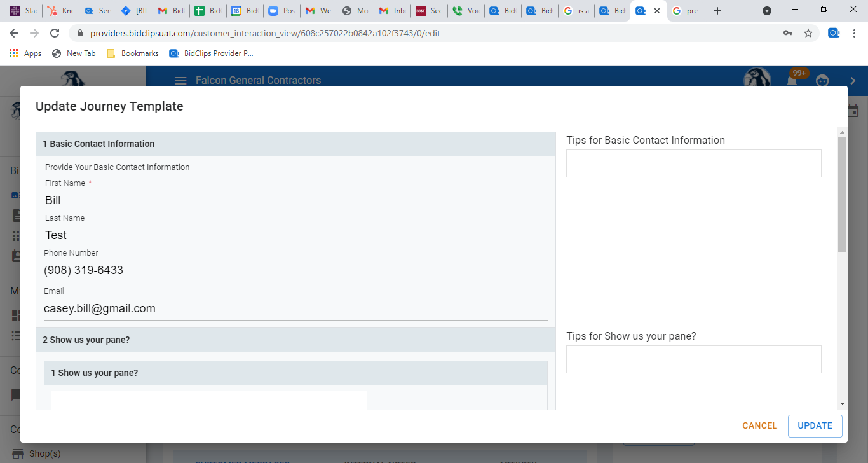Open the Apps bookmarks shortcut
The image size is (868, 463).
point(25,53)
